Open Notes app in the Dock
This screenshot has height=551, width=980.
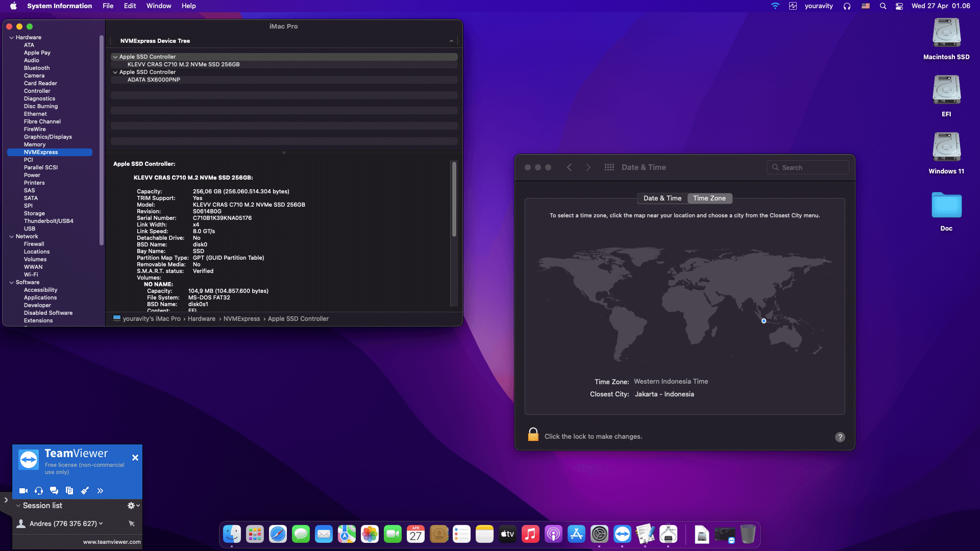pyautogui.click(x=484, y=534)
